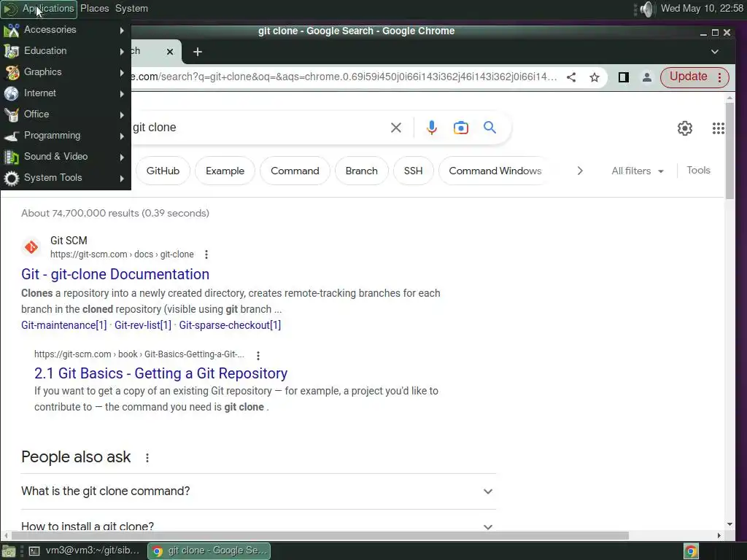This screenshot has width=747, height=560.
Task: Open the Git-maintenance[1] sublink
Action: [x=64, y=325]
